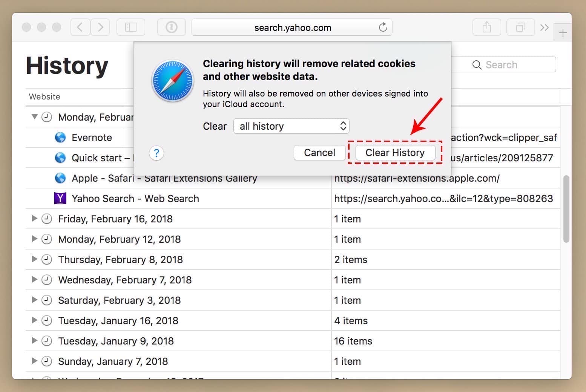This screenshot has width=586, height=392.
Task: Click the vertical scrollbar of the history list
Action: [x=566, y=209]
